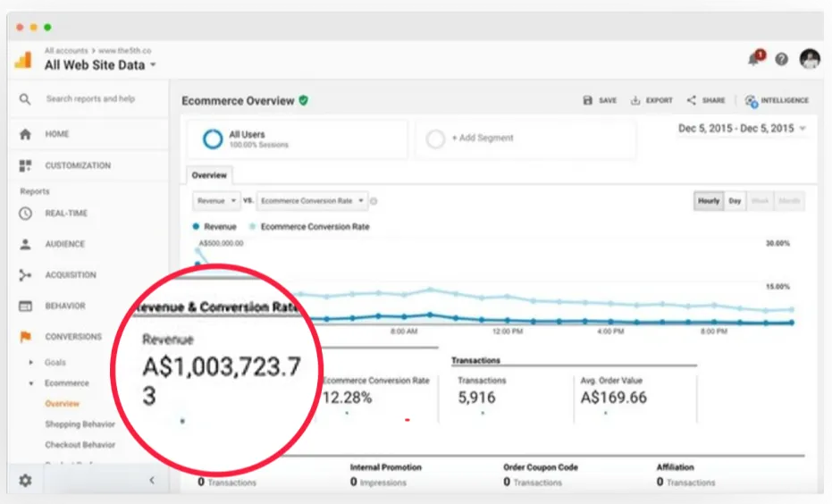Screen dimensions: 832x504
Task: Open the REAL-TIME reports menu
Action: tap(66, 214)
